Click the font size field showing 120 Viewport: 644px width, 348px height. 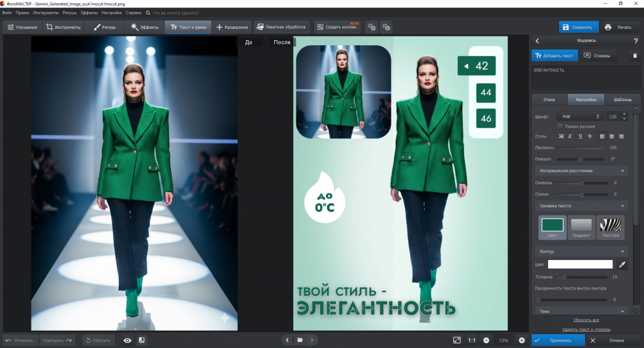coord(613,117)
